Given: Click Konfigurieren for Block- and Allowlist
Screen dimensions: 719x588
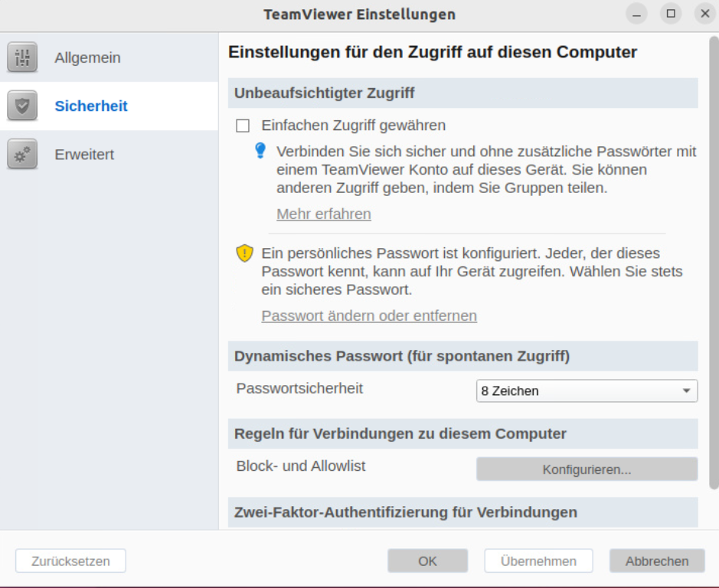Looking at the screenshot, I should (587, 469).
